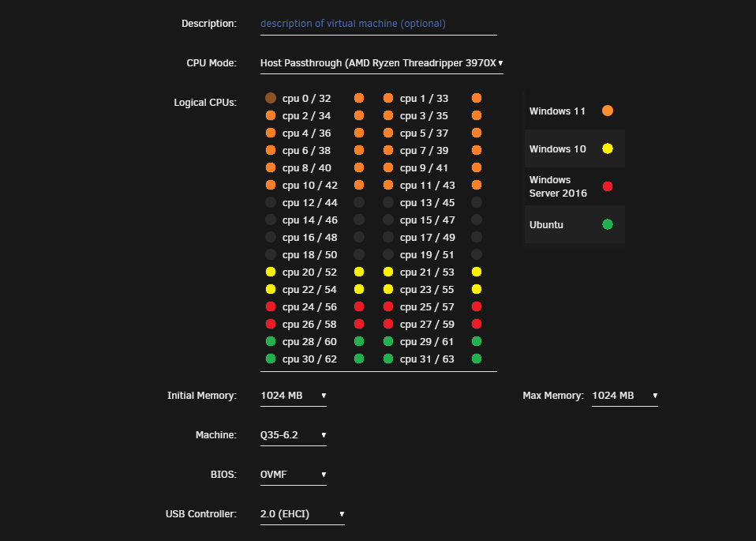Screen dimensions: 756x541
Task: Toggle cpu 17 dot before cpu 17 / 49
Action: 388,238
